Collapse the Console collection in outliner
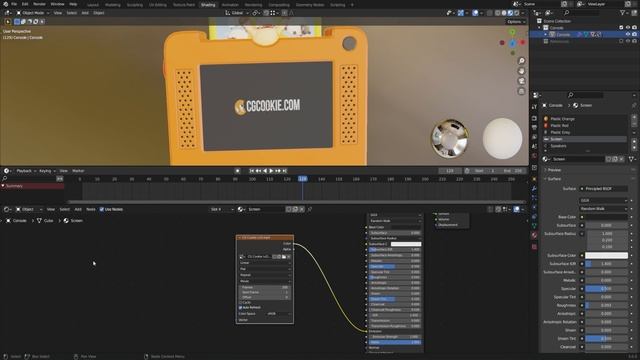The height and width of the screenshot is (360, 640). tap(540, 28)
